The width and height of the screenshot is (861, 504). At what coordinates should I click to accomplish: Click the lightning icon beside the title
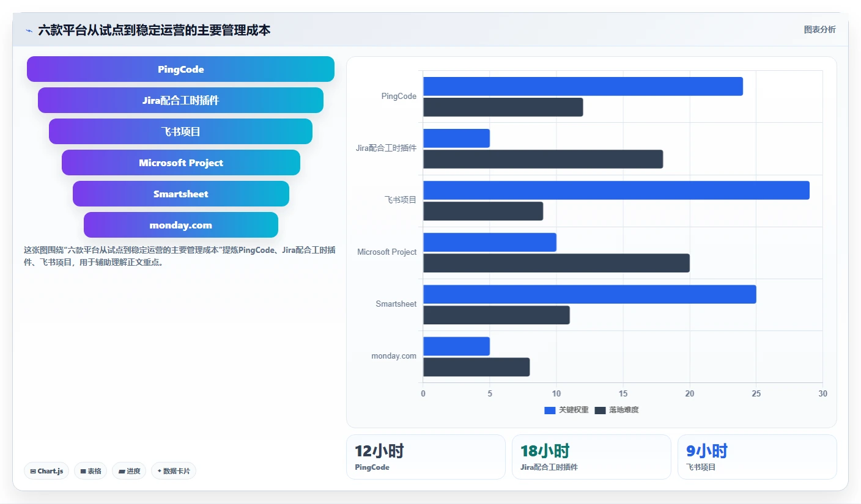[29, 31]
